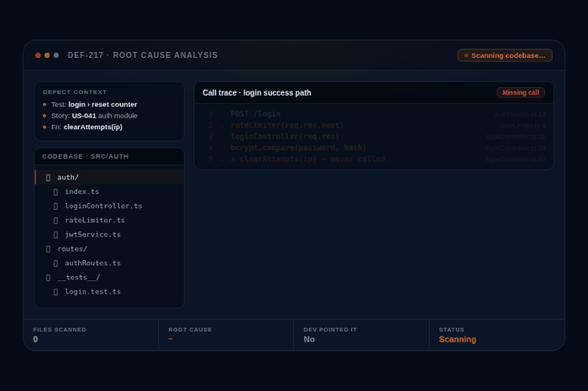The width and height of the screenshot is (588, 391).
Task: Click the POST /login trace line
Action: click(255, 114)
